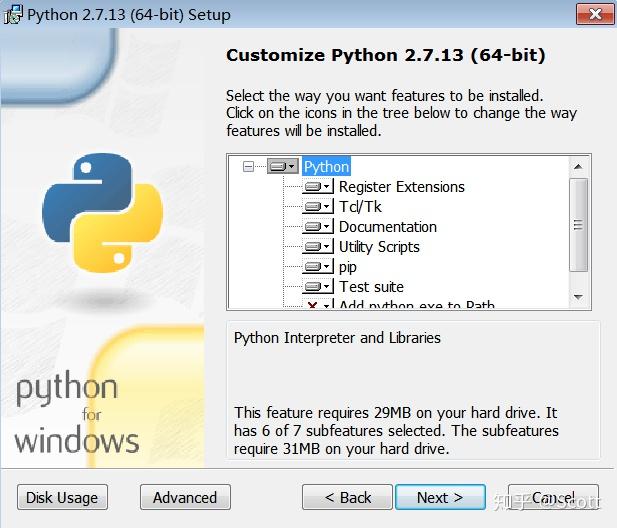Open the Documentation feature install icon
Viewport: 617px width, 528px height.
[x=318, y=227]
